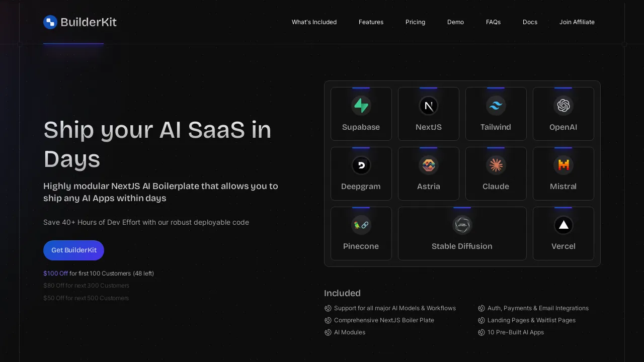Click "Auth, Payments & Email Integrations" text
644x362 pixels.
[x=538, y=308]
